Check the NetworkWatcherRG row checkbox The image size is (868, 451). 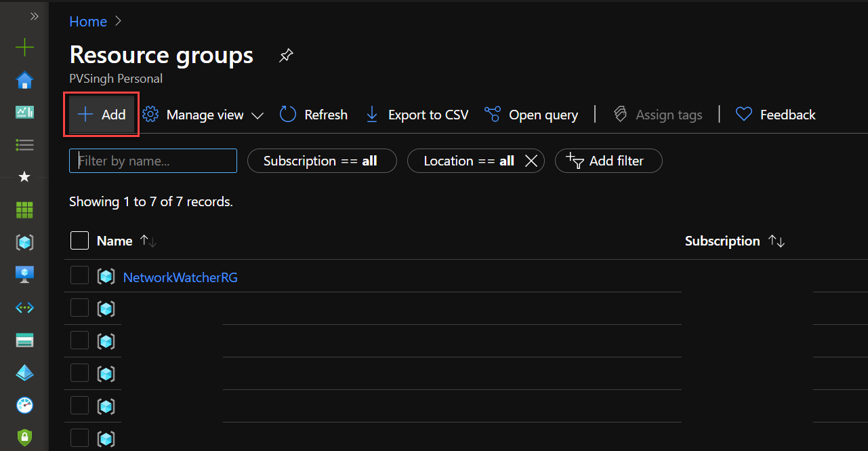(x=79, y=275)
